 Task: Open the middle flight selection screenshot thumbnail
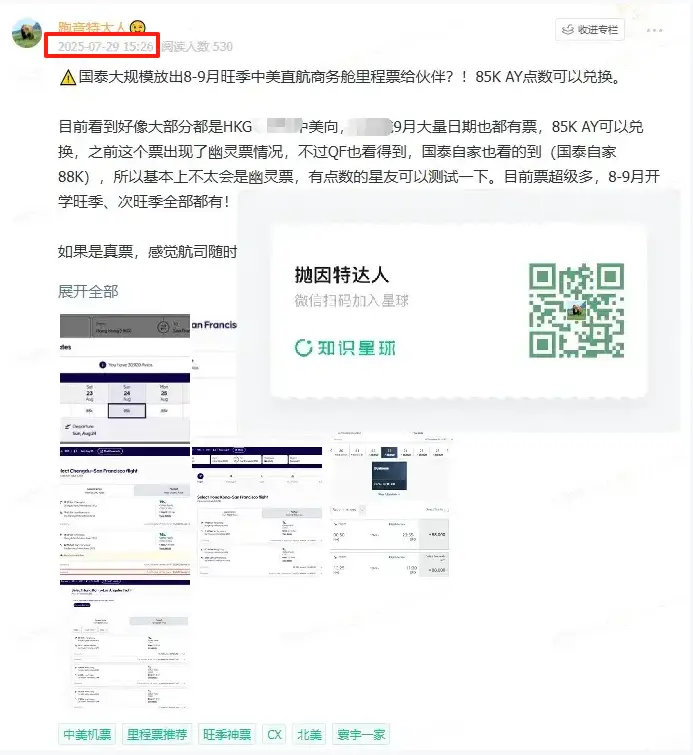(257, 511)
